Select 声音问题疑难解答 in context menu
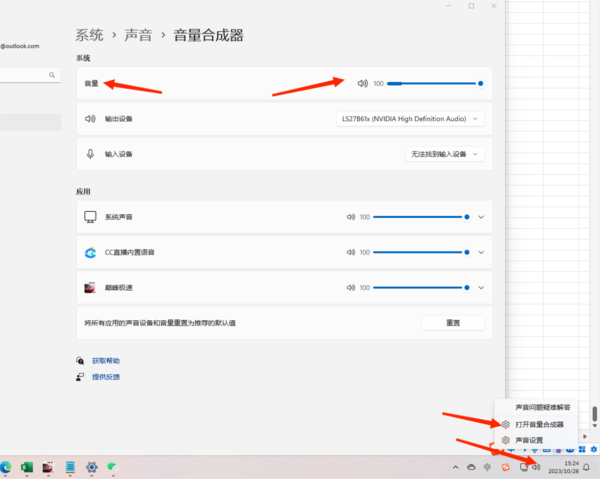The height and width of the screenshot is (479, 600). click(536, 407)
